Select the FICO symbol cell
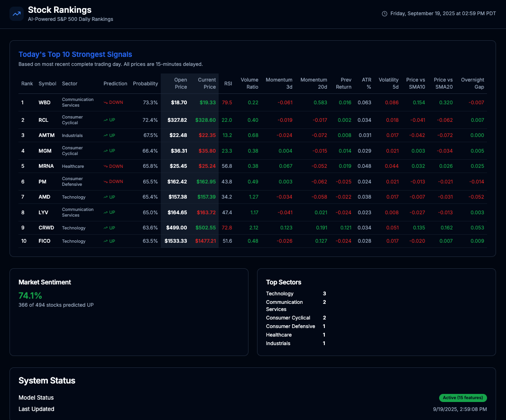The width and height of the screenshot is (506, 420). (45, 241)
